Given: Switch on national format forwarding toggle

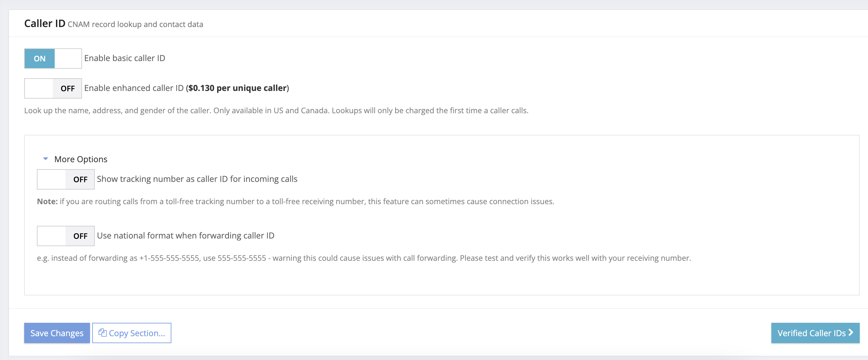Looking at the screenshot, I should pyautogui.click(x=66, y=236).
